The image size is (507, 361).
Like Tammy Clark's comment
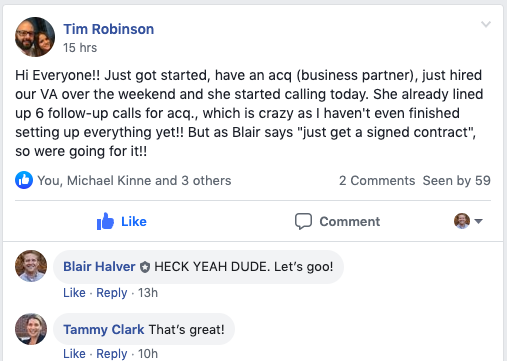pos(74,354)
